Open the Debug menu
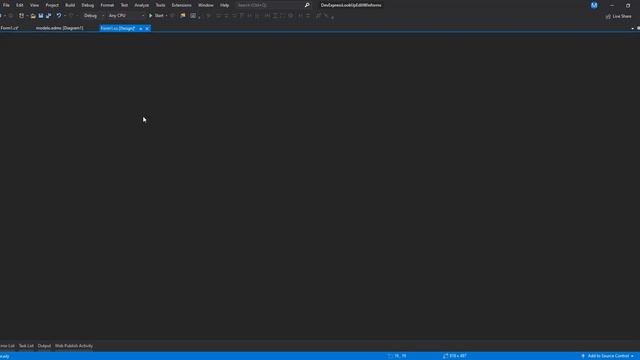Image resolution: width=640 pixels, height=360 pixels. pos(87,5)
